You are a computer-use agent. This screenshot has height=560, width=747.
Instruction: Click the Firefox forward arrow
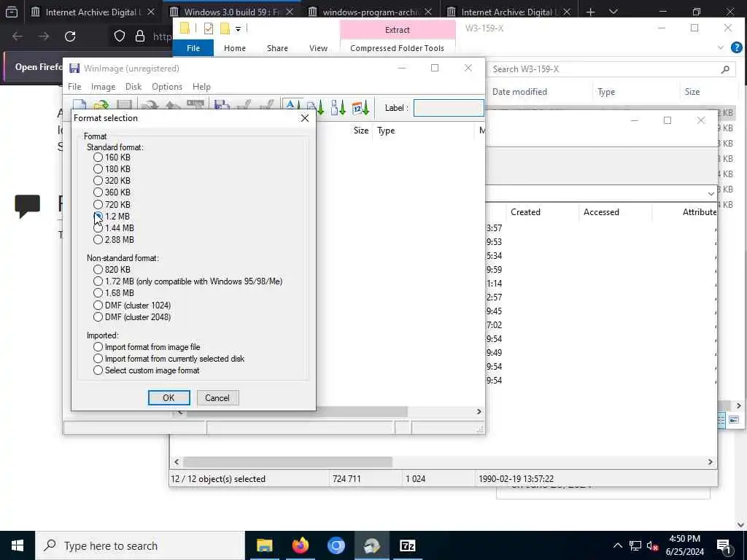[44, 36]
